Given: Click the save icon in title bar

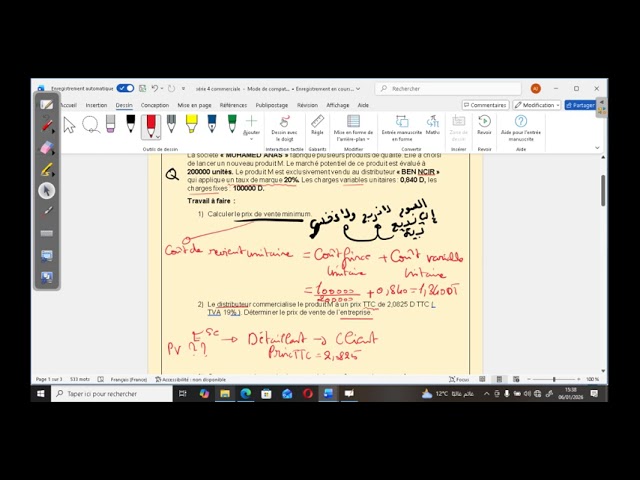Looking at the screenshot, I should coord(142,88).
